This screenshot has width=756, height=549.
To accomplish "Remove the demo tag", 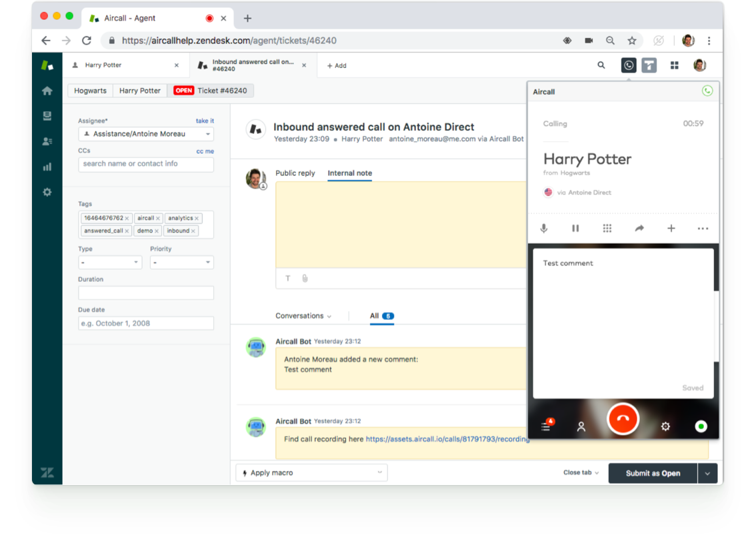I will pos(156,231).
